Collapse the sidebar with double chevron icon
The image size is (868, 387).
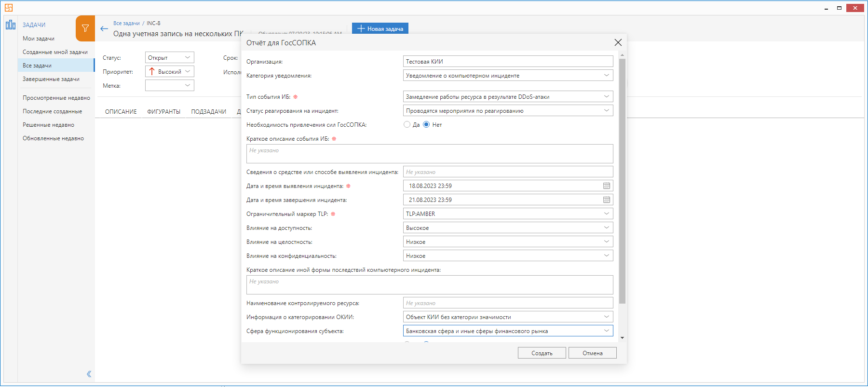pos(89,374)
